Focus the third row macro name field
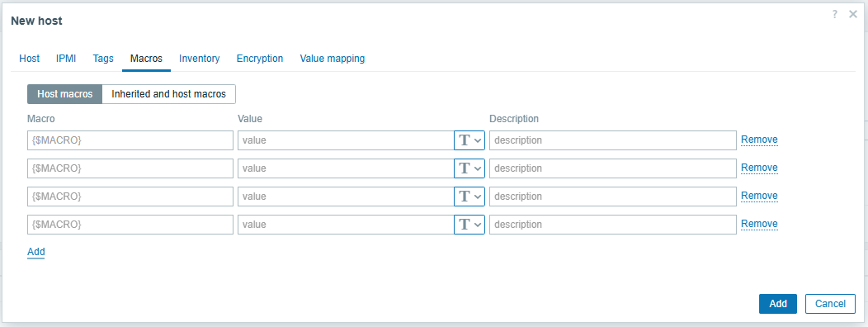Screen dimensions: 868x327 click(x=130, y=197)
